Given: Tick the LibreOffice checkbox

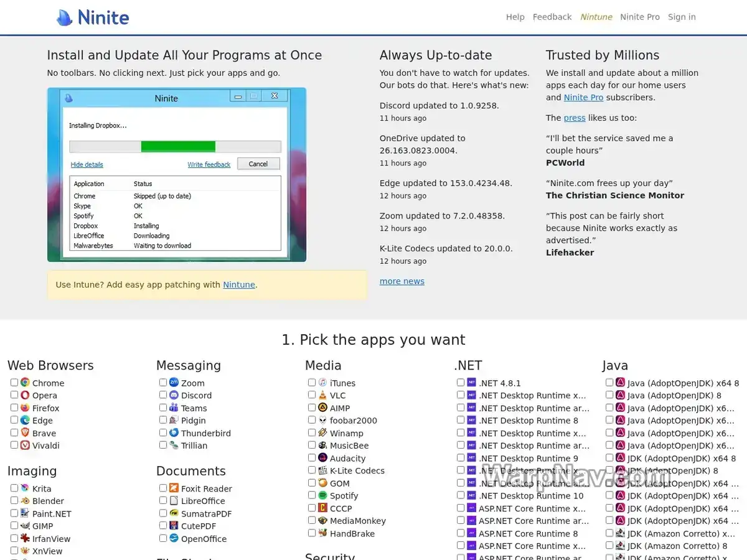Looking at the screenshot, I should (x=163, y=500).
